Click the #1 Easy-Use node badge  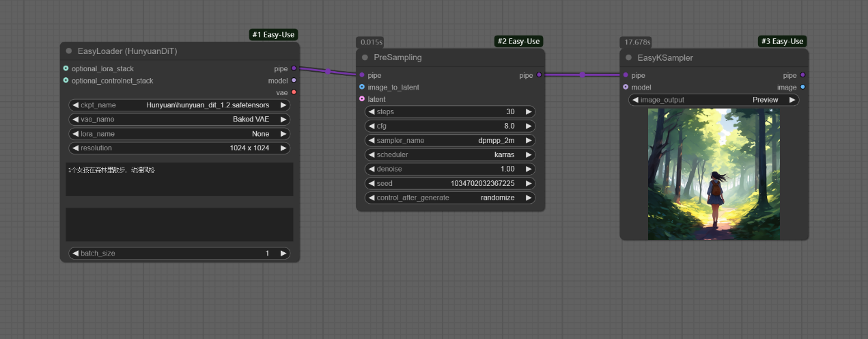click(275, 35)
